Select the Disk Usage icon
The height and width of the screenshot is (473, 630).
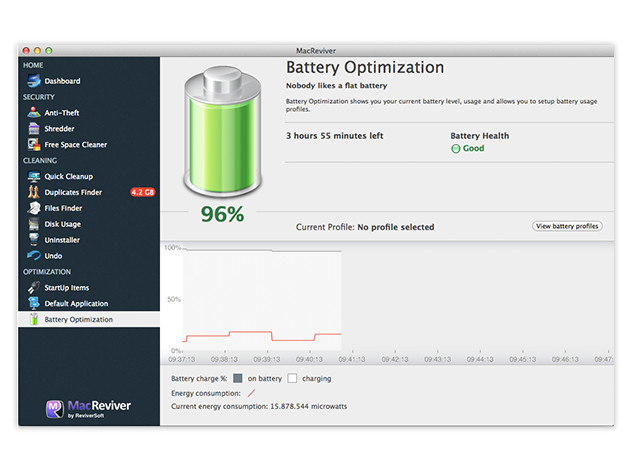[34, 224]
